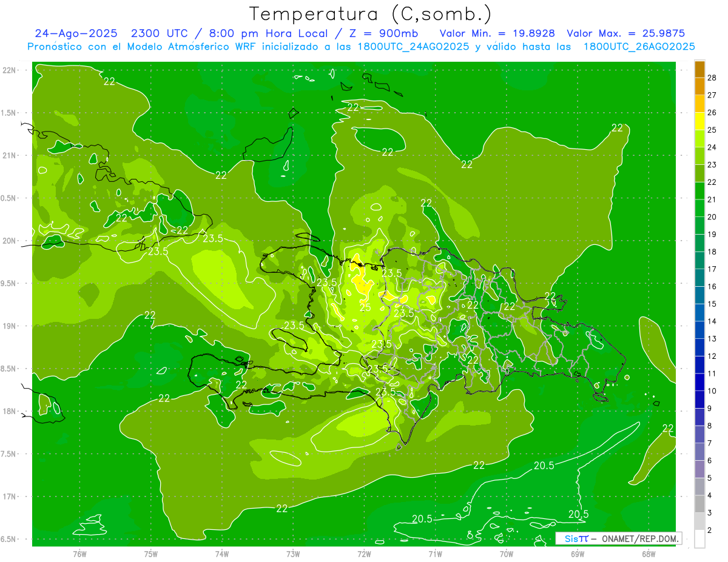
Task: Click the '2300 UTC' time label
Action: [160, 34]
